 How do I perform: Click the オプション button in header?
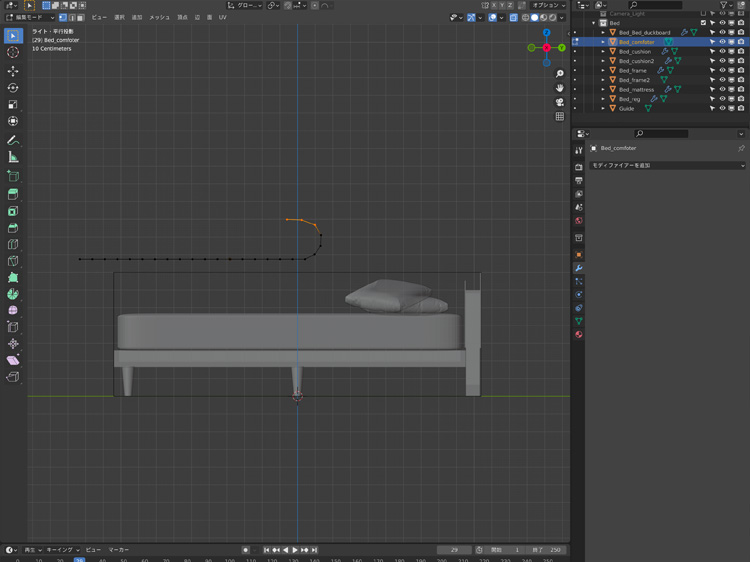[547, 5]
